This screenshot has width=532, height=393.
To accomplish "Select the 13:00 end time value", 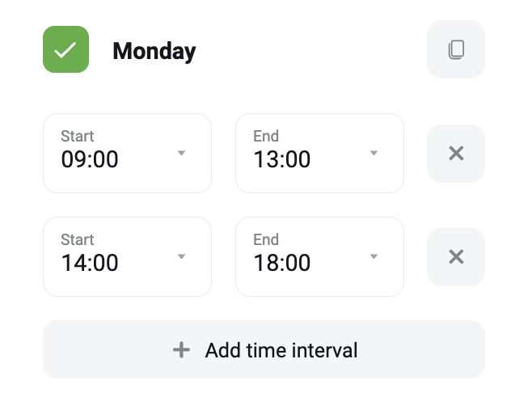I will pyautogui.click(x=282, y=159).
